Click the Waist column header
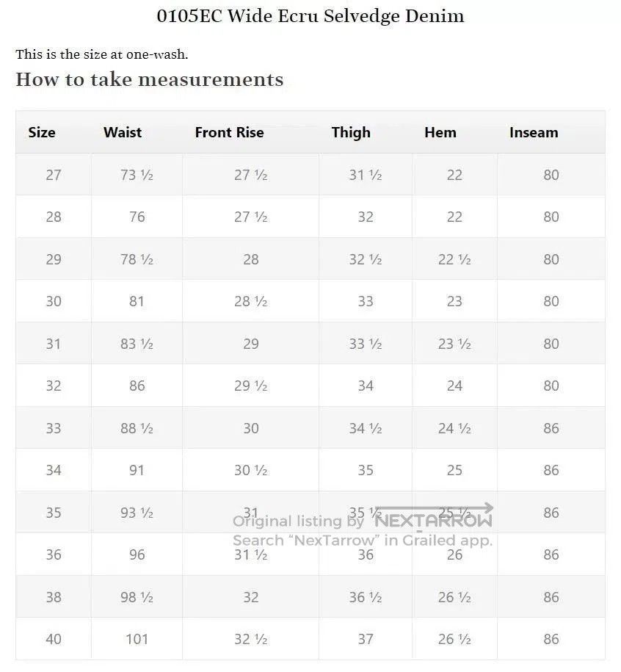Image resolution: width=621 pixels, height=672 pixels. click(x=123, y=132)
